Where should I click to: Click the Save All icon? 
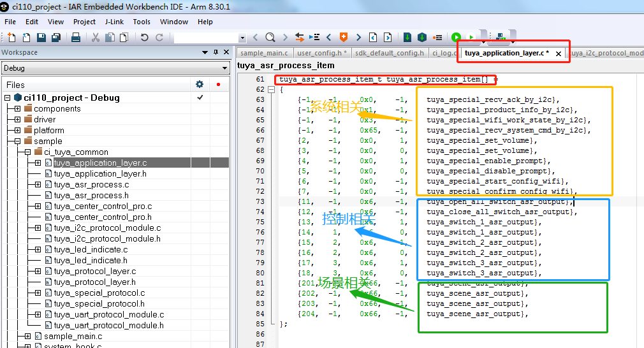pos(56,38)
